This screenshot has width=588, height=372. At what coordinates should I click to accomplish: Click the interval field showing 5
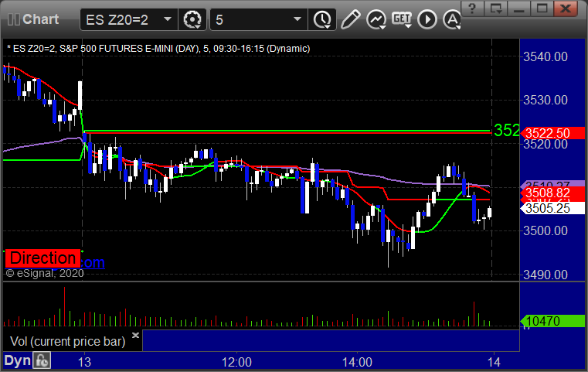pyautogui.click(x=259, y=19)
